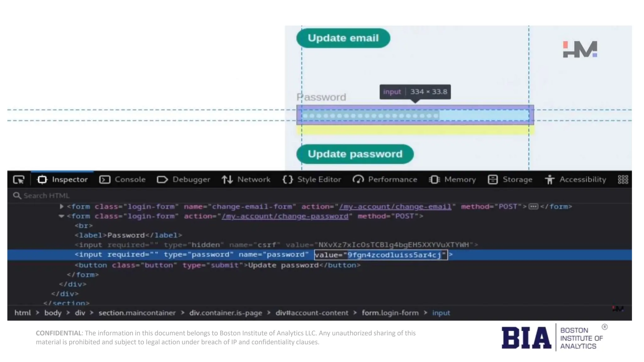Click the Performance gauge icon
644x362 pixels.
pos(358,180)
